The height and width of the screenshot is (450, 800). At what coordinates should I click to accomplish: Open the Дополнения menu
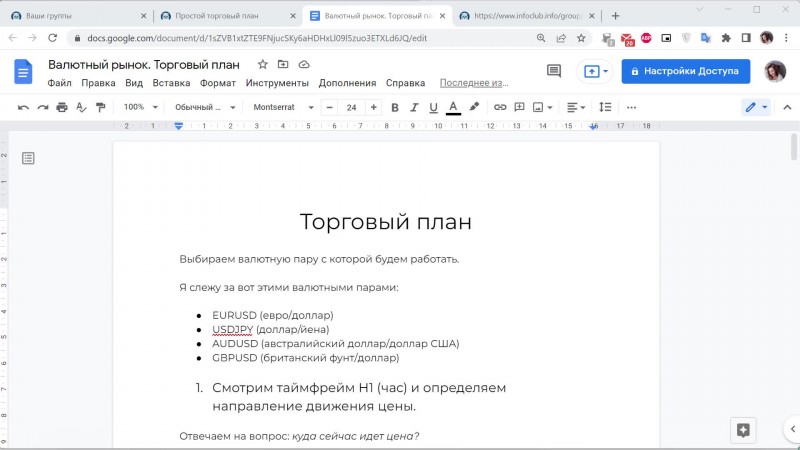pyautogui.click(x=347, y=83)
